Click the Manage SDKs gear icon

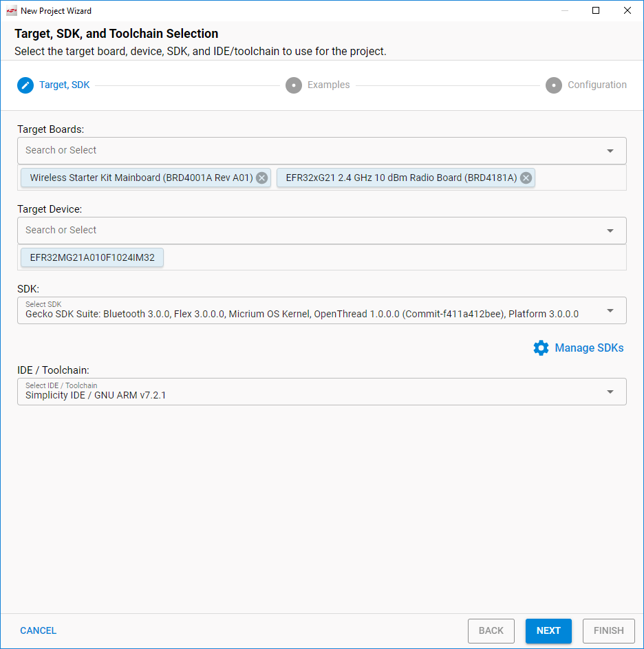click(541, 348)
